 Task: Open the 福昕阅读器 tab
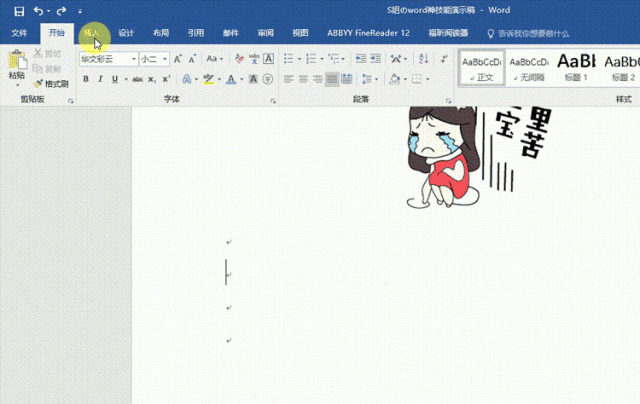coord(448,33)
